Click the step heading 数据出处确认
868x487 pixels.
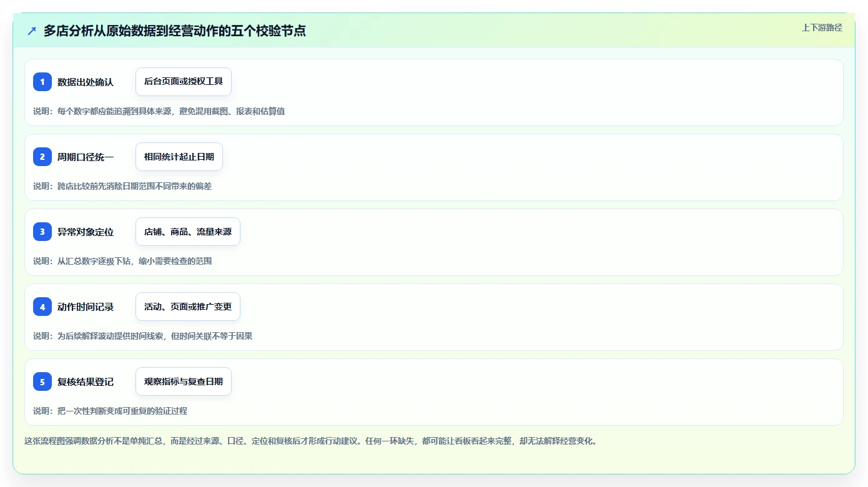coord(86,82)
